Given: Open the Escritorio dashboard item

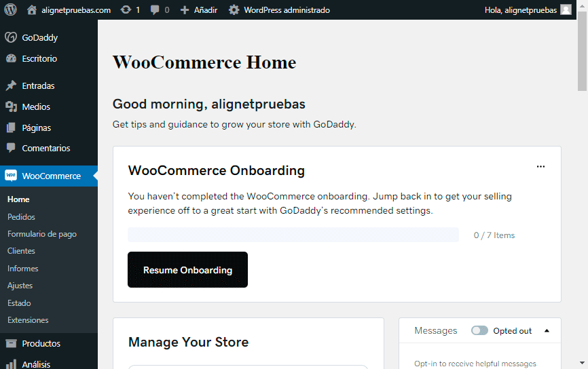Looking at the screenshot, I should tap(39, 59).
